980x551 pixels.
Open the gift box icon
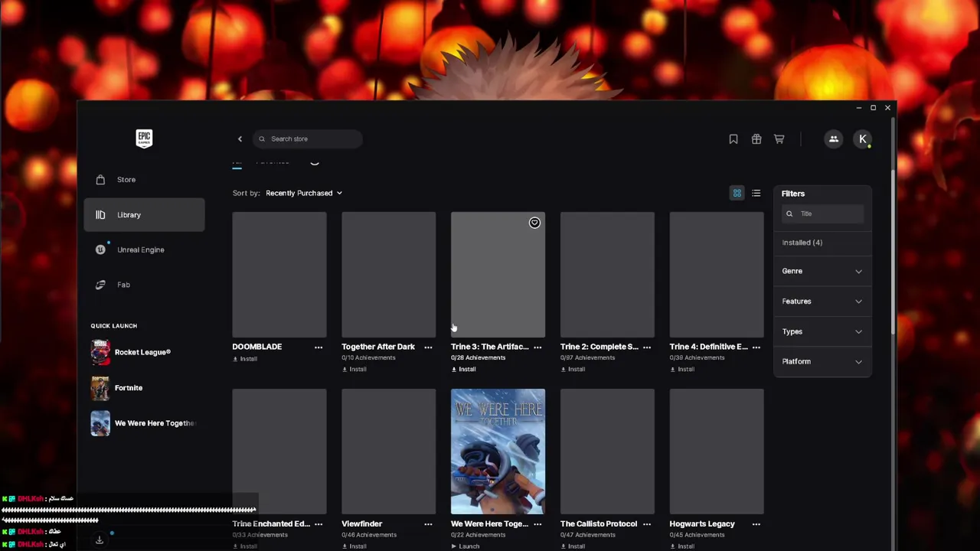756,139
